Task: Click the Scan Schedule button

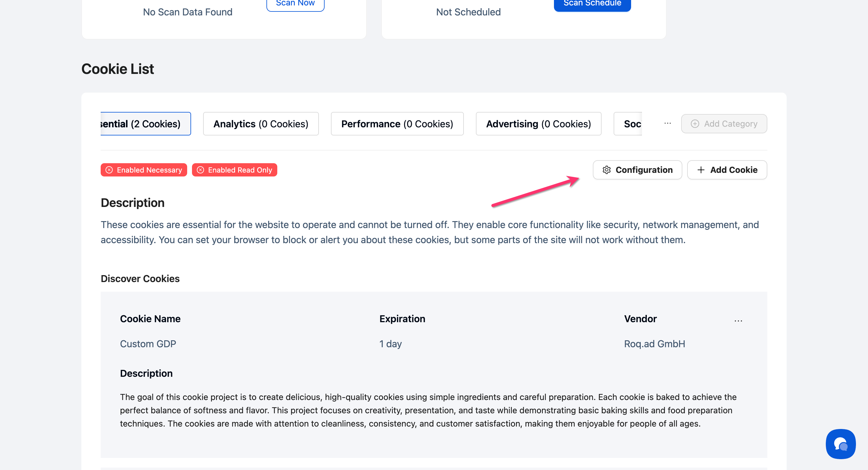Action: 592,3
